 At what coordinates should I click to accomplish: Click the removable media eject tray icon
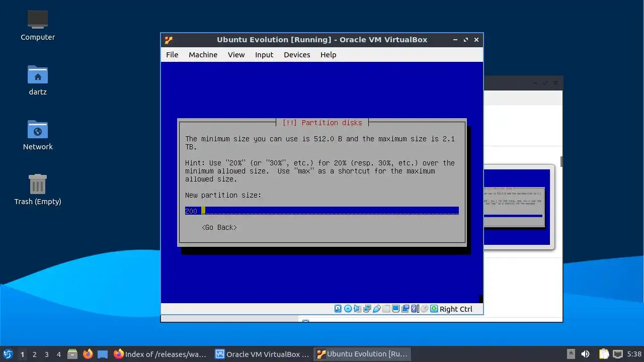[x=571, y=354]
